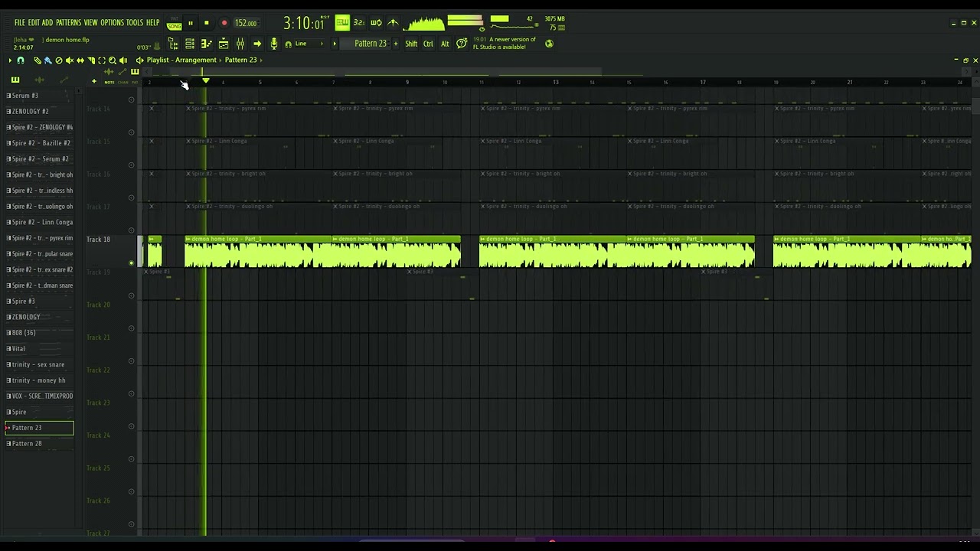Open the TOOLS menu
The width and height of the screenshot is (980, 551).
(x=135, y=23)
